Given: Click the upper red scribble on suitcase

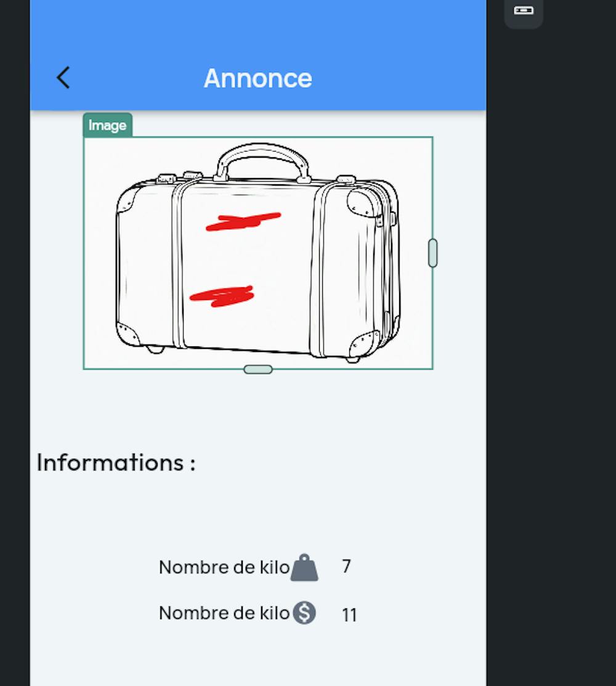Looking at the screenshot, I should coord(243,221).
